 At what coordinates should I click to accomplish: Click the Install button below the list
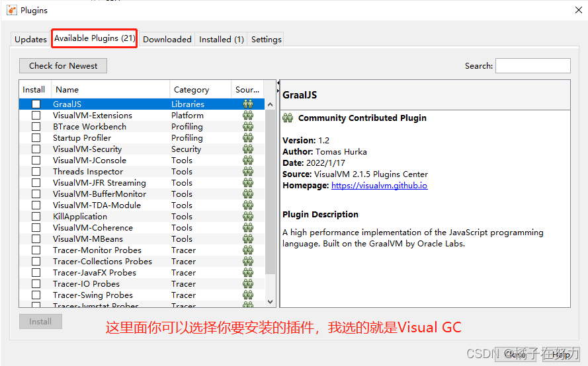point(40,322)
